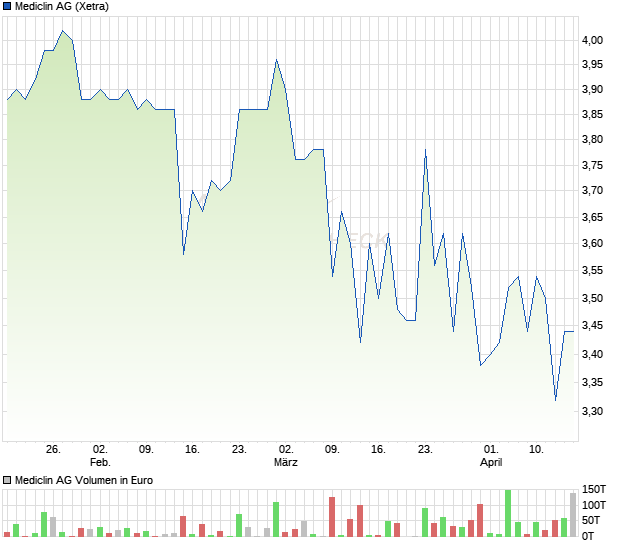
Task: Click the 100T volume axis label
Action: tap(594, 505)
